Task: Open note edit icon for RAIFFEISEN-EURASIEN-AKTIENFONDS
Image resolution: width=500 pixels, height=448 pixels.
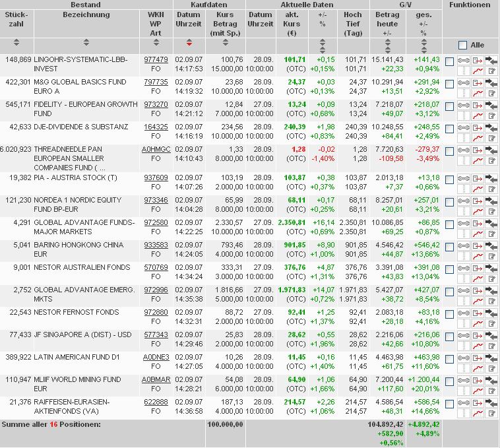Action: (x=491, y=413)
